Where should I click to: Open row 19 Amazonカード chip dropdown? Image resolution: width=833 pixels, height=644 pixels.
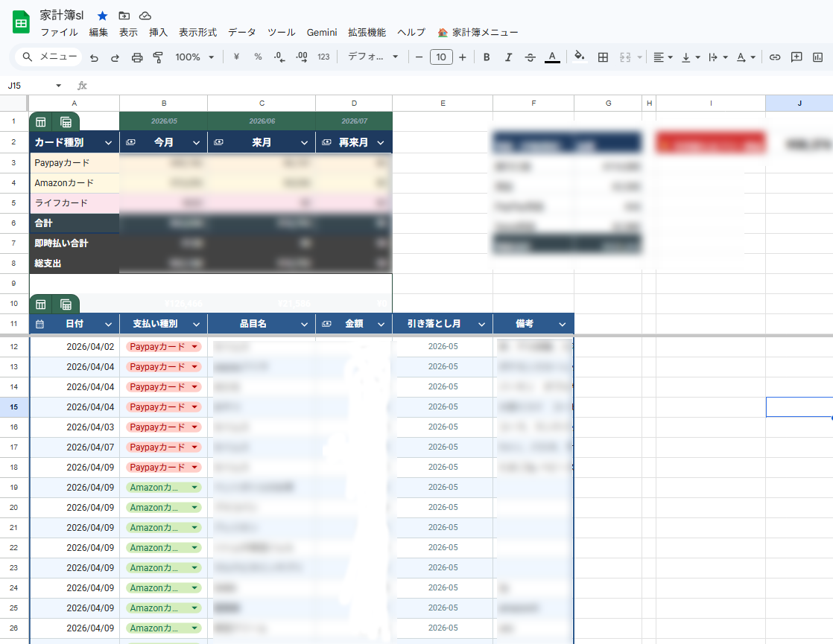tap(194, 488)
